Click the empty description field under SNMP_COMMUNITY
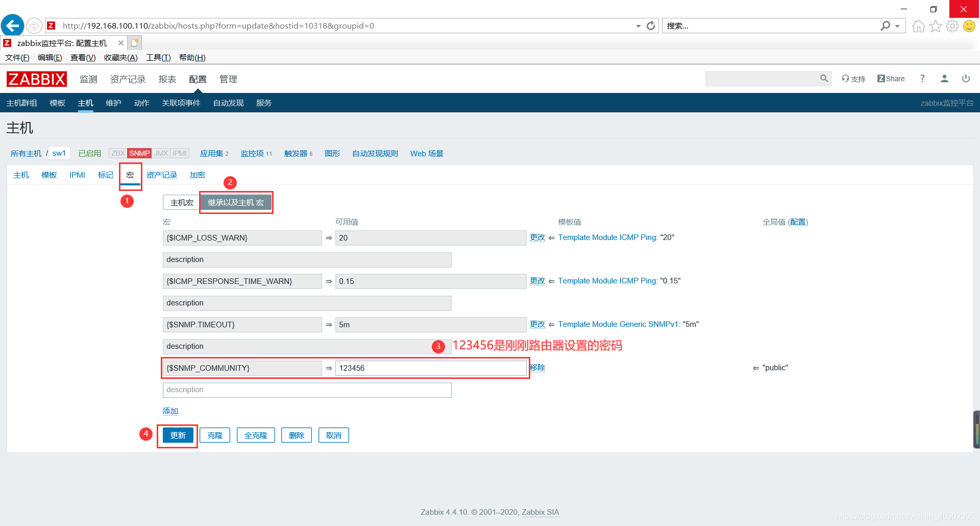This screenshot has width=980, height=526. (307, 390)
